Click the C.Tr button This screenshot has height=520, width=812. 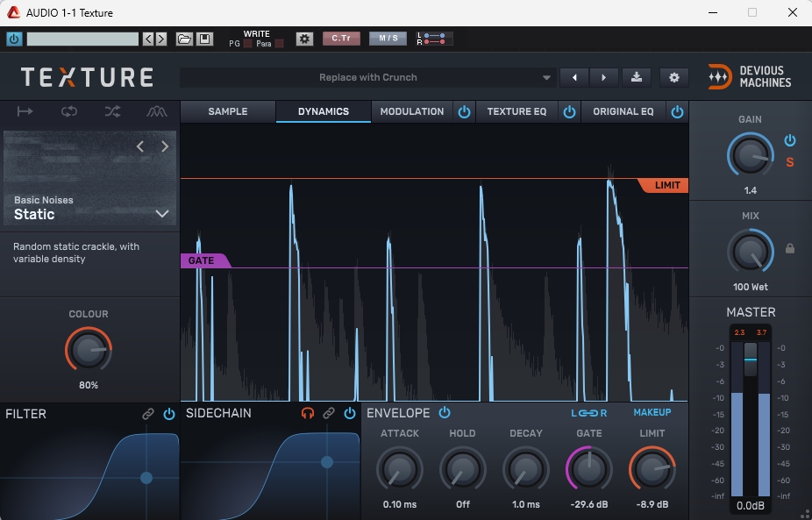(341, 39)
